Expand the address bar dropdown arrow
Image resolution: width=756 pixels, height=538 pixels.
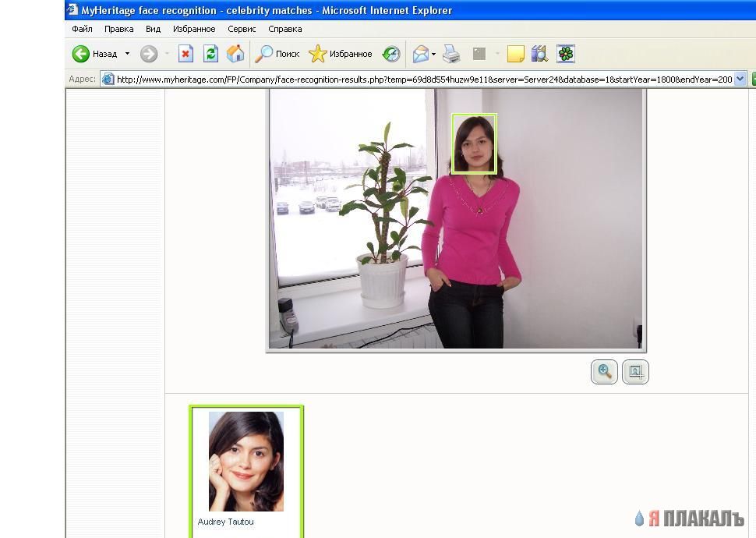[x=740, y=79]
